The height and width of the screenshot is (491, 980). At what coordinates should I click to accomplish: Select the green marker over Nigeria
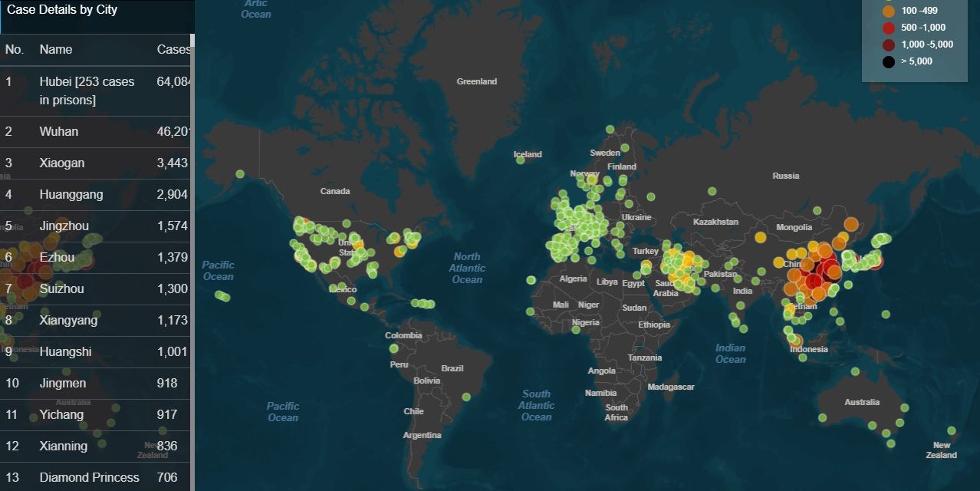pos(576,330)
